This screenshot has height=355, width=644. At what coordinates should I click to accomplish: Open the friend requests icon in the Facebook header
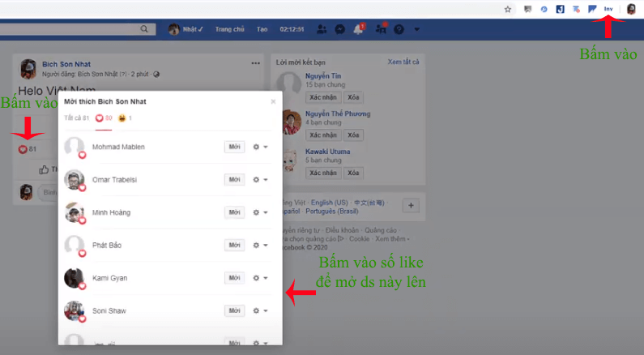322,29
